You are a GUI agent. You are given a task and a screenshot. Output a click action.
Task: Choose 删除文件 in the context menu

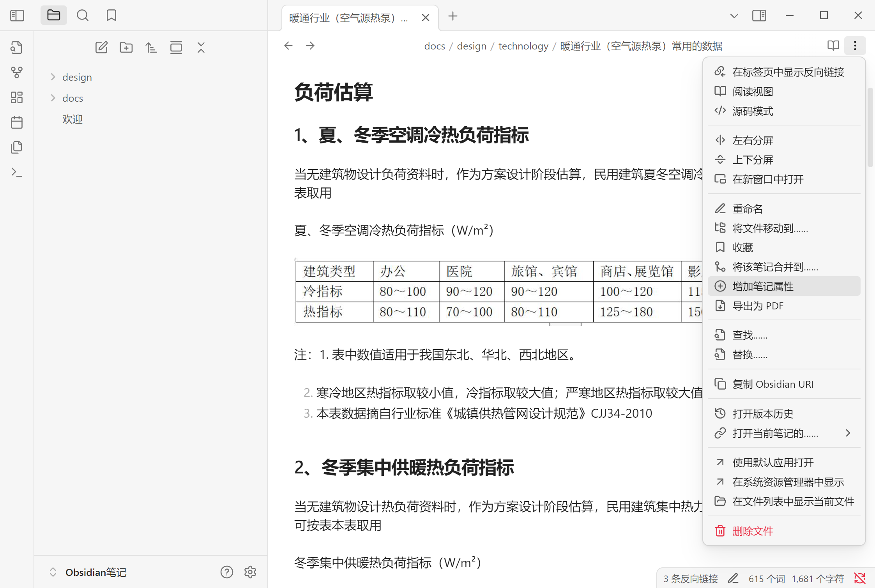pos(752,531)
